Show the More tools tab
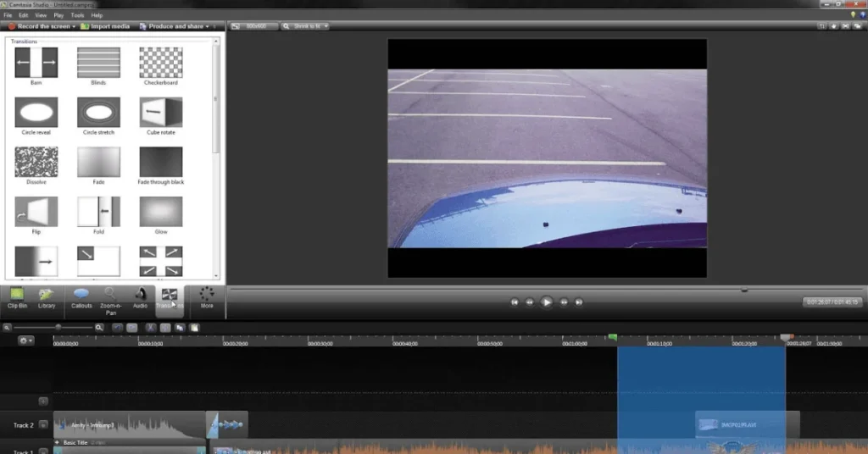 pos(207,299)
